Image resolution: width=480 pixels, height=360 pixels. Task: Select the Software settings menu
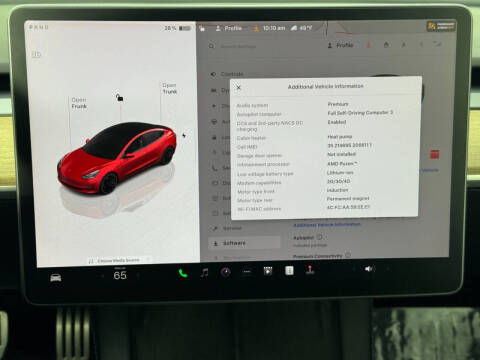[x=244, y=243]
